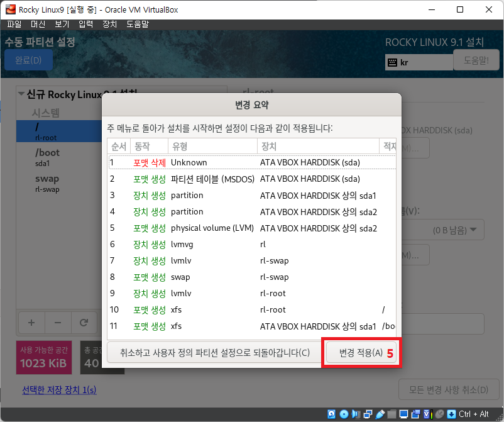
Task: Select row 9 lvmlv rl-root
Action: tap(252, 293)
